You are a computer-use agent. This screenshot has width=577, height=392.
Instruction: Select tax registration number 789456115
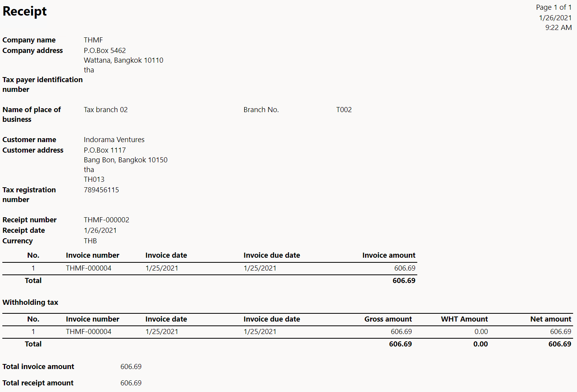pos(101,190)
